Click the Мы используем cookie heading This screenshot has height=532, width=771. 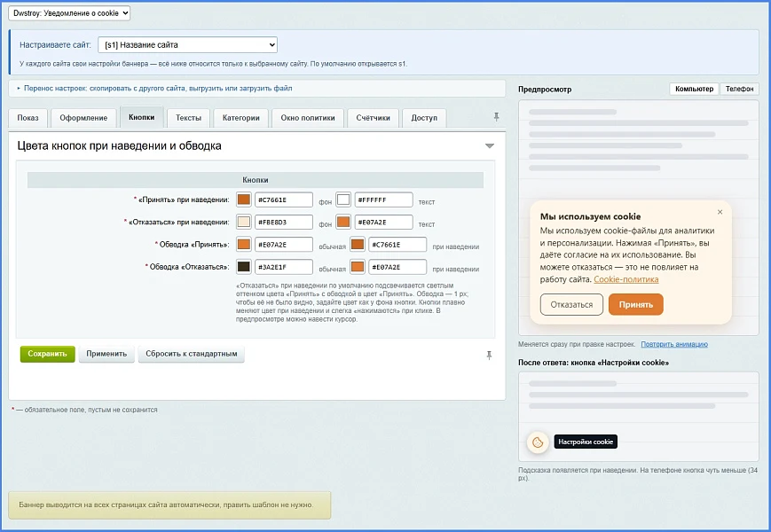[590, 216]
